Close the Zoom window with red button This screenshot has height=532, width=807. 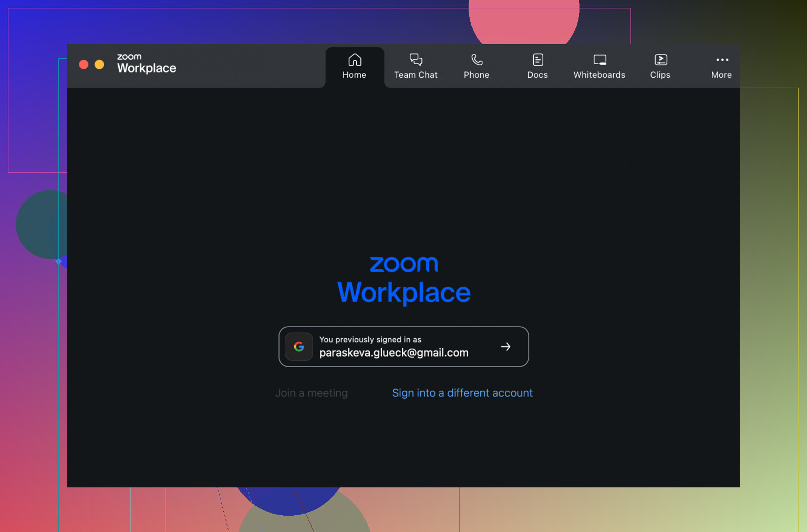coord(84,65)
